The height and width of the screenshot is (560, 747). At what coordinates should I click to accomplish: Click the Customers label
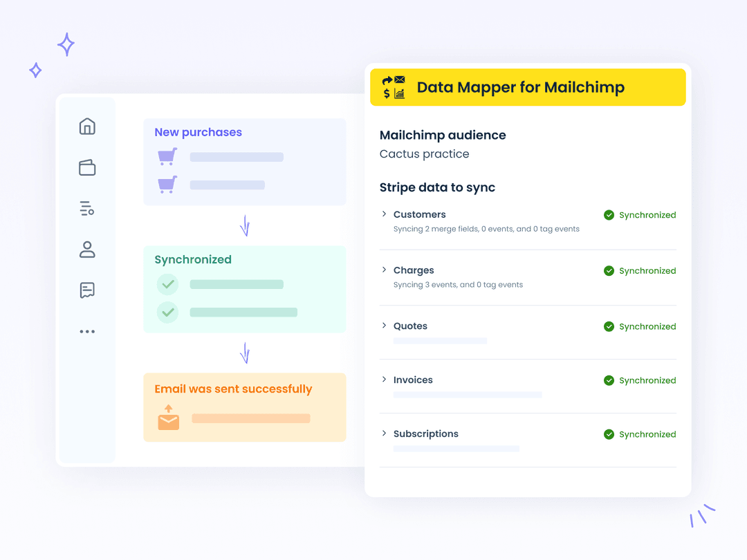point(420,214)
